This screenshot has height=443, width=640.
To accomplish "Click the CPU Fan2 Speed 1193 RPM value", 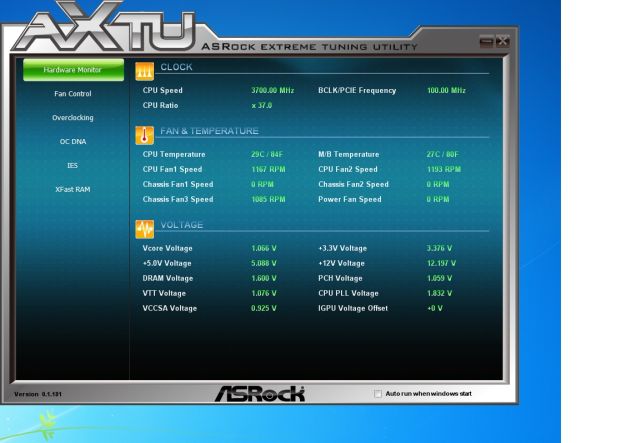I will tap(444, 169).
